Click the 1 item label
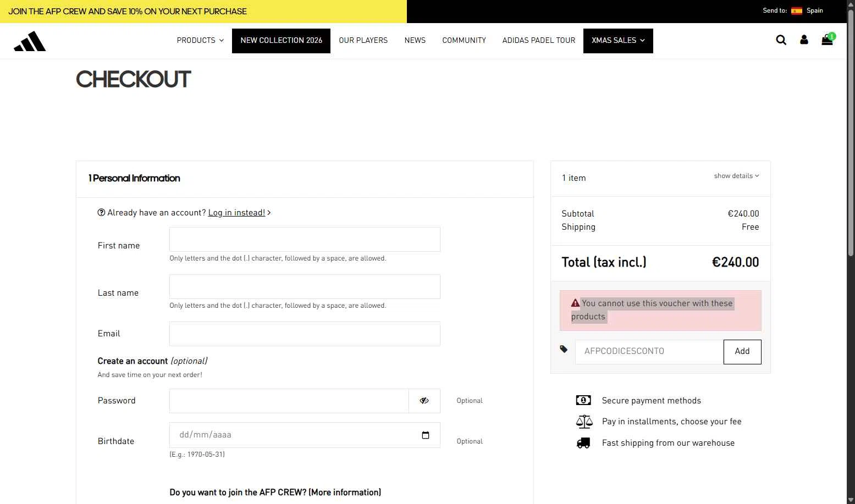 573,178
